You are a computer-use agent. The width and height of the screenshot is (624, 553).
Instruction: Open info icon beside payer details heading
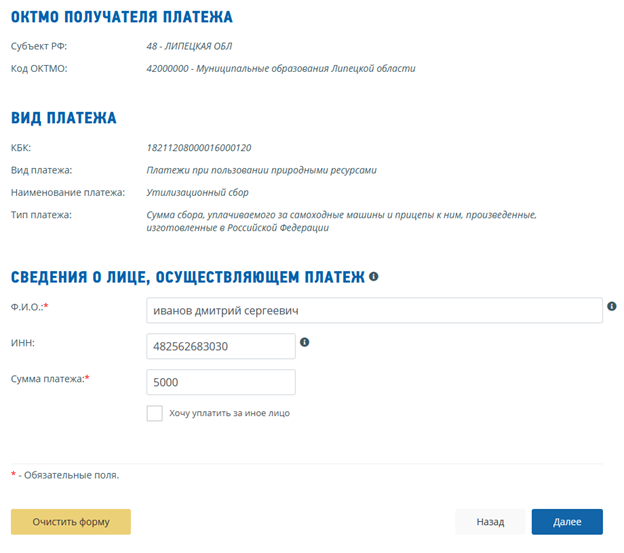[x=373, y=276]
